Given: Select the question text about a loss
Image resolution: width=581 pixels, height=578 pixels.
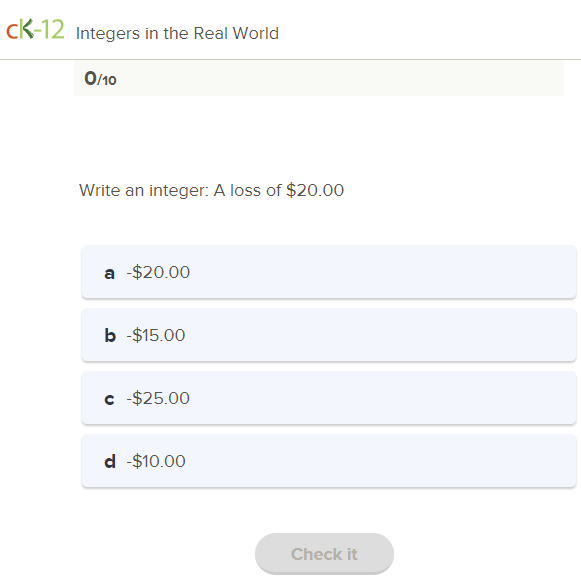Looking at the screenshot, I should (212, 190).
